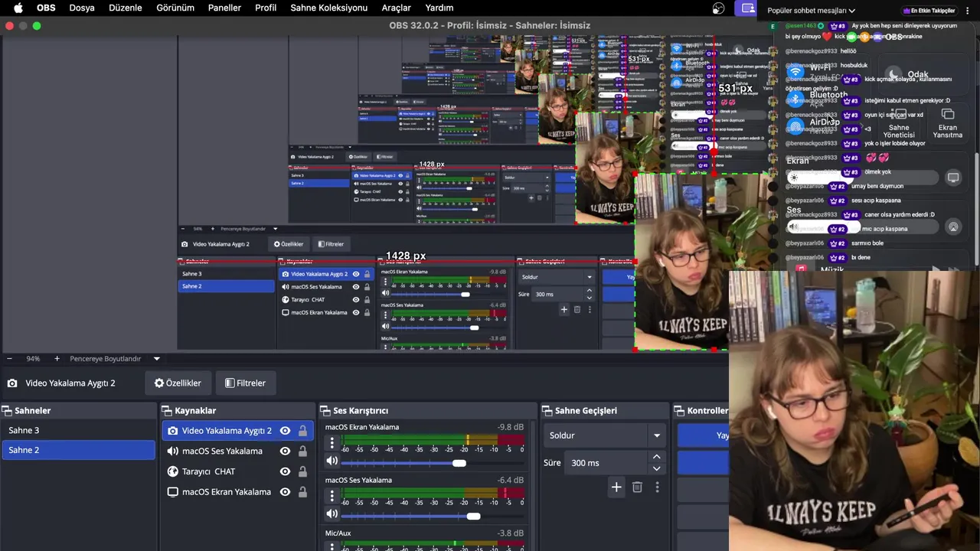Hide the Video Yakalama Aygıtı 2 source

coord(285,431)
